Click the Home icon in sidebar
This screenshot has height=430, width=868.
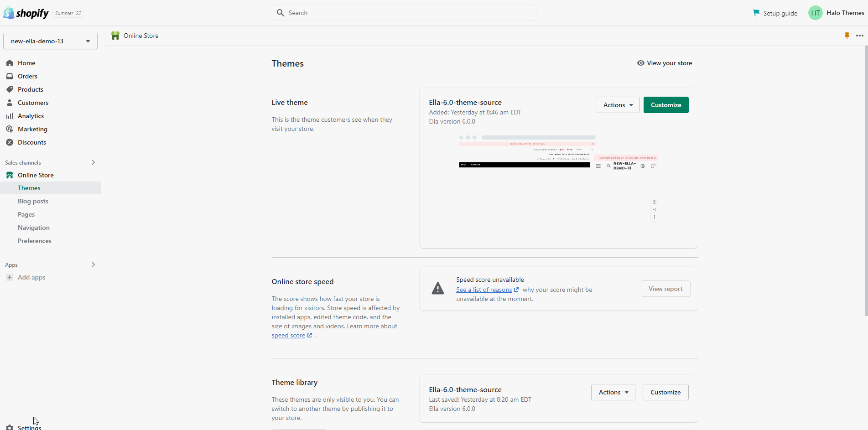pyautogui.click(x=10, y=63)
